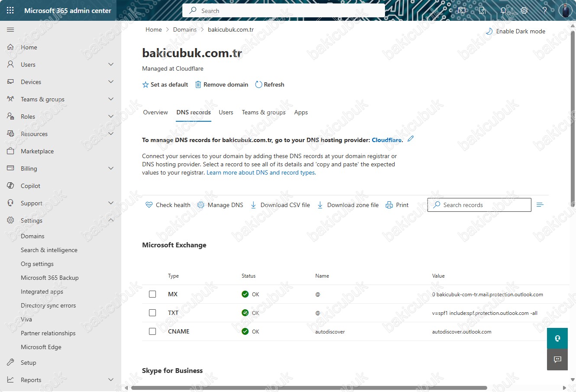576x392 pixels.
Task: Switch to the Overview tab
Action: click(155, 112)
